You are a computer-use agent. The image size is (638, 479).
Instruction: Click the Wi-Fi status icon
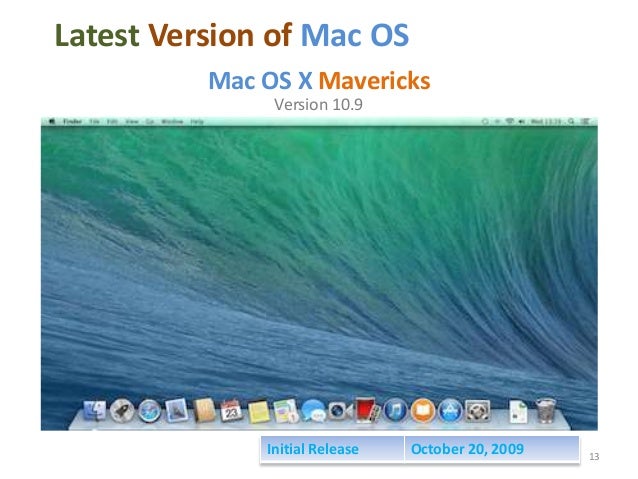click(x=509, y=121)
